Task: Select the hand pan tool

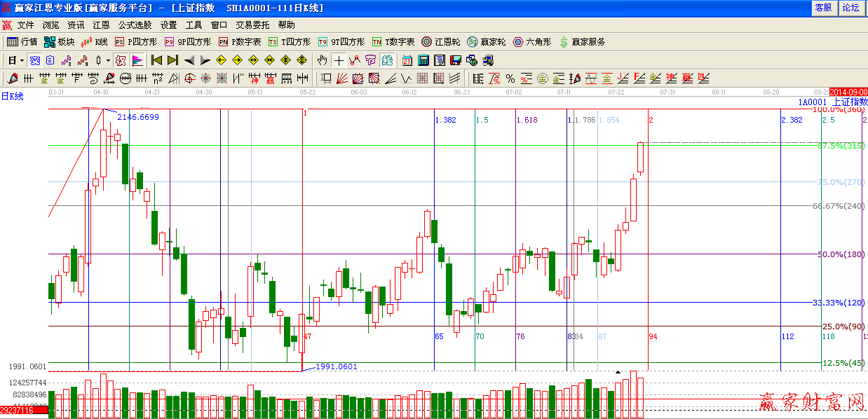Action: pyautogui.click(x=322, y=60)
